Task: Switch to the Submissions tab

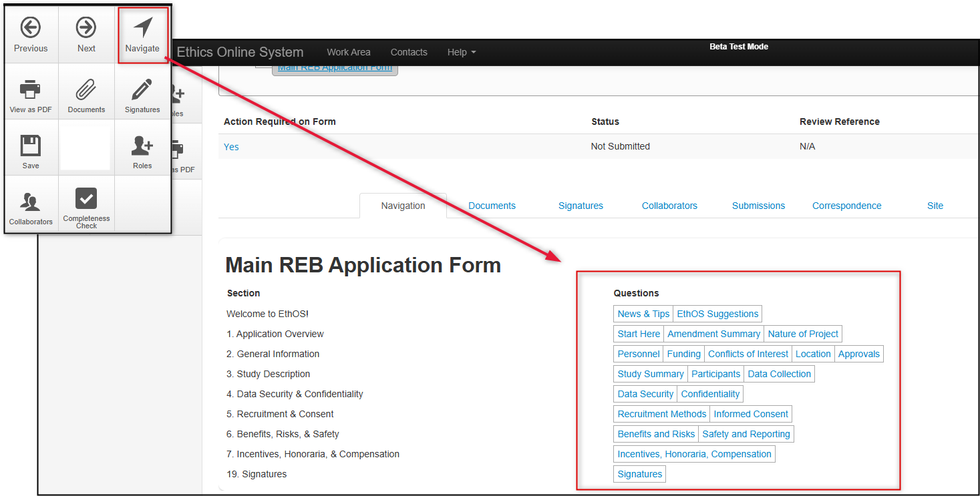Action: 758,206
